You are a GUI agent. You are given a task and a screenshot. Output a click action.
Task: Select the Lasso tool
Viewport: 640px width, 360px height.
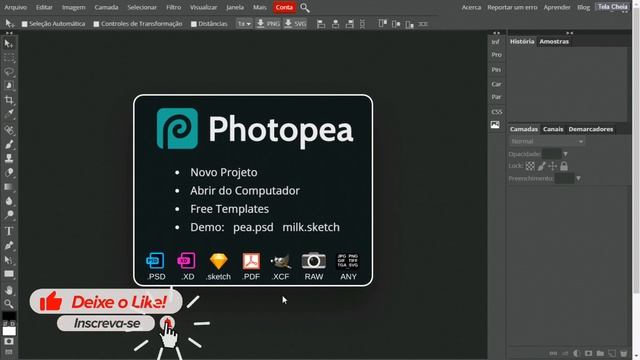(9, 72)
